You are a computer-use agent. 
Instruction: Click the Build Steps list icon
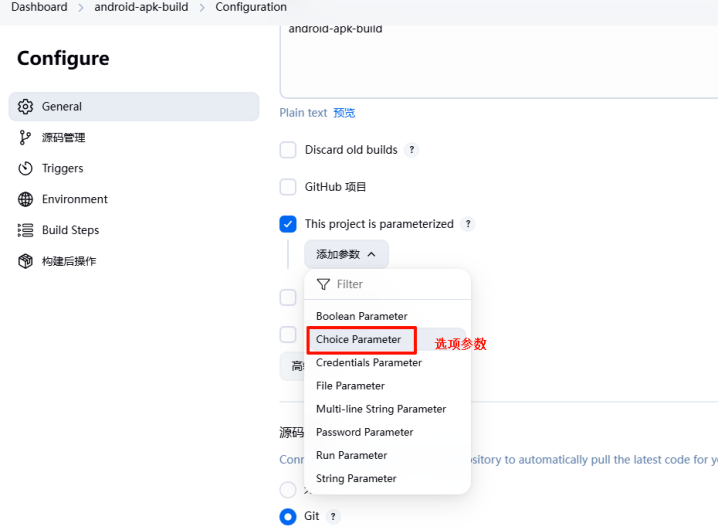[26, 231]
